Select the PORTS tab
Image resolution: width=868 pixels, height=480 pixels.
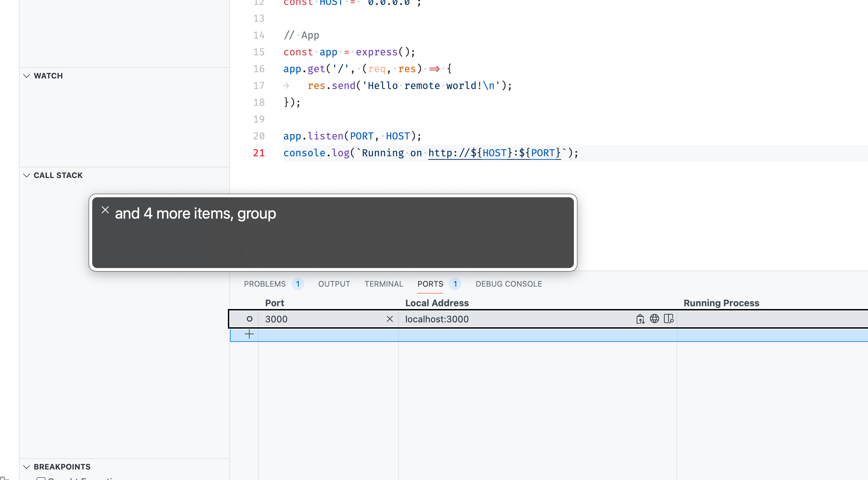(x=430, y=284)
